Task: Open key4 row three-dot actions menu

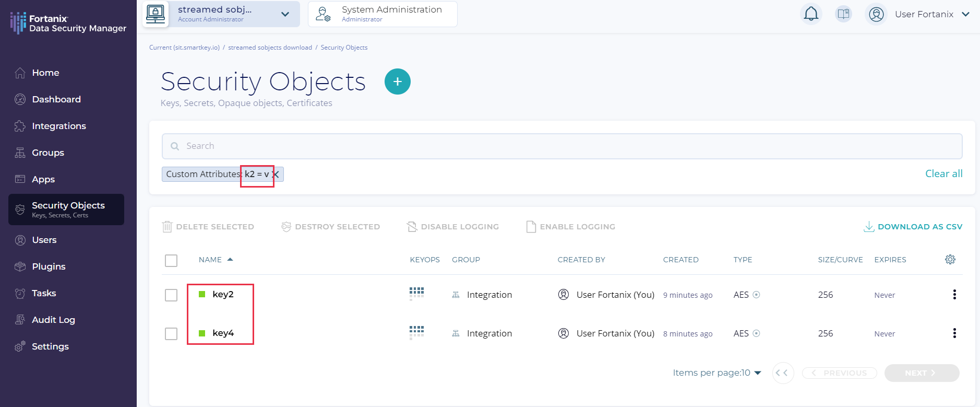Action: (954, 333)
